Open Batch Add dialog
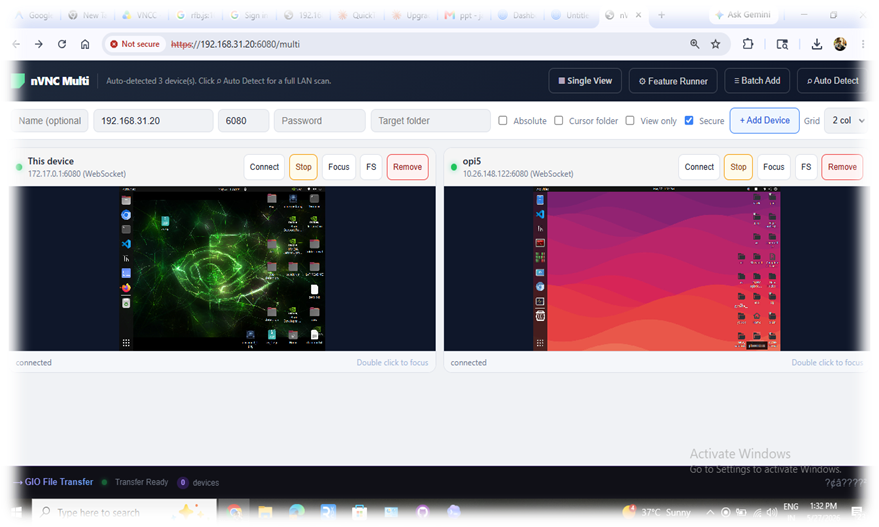 pos(757,81)
